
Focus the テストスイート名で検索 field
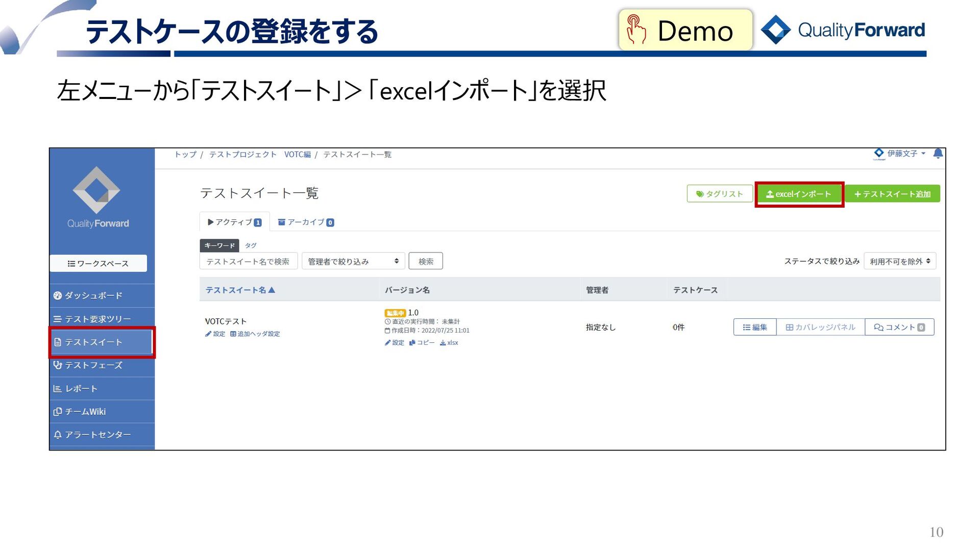[x=248, y=261]
